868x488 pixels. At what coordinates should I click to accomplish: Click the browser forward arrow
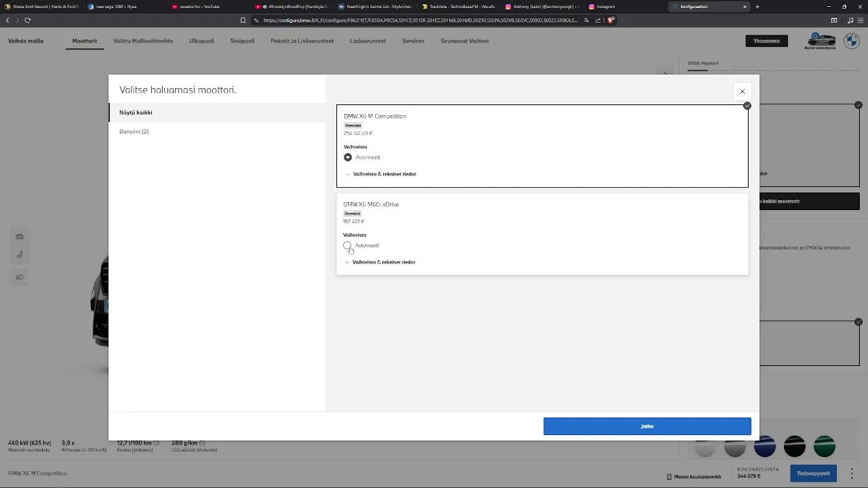tap(17, 20)
